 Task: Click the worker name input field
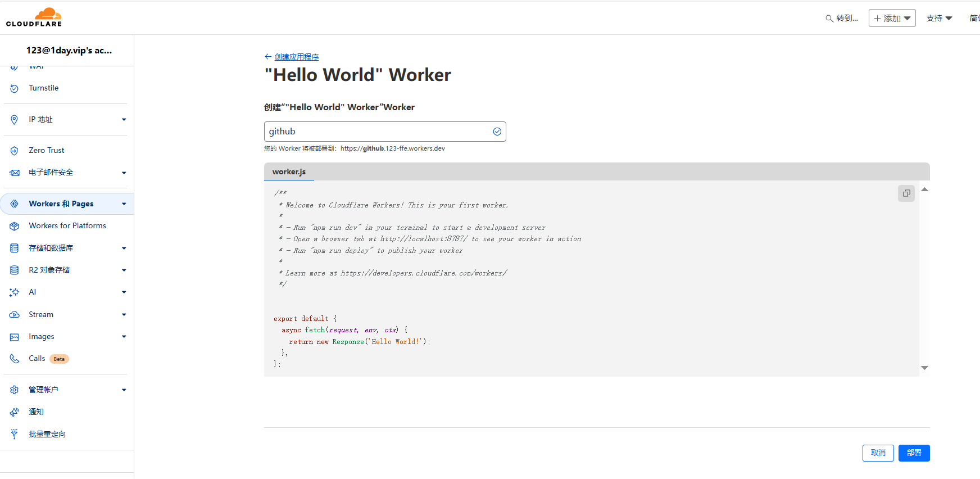[x=385, y=132]
